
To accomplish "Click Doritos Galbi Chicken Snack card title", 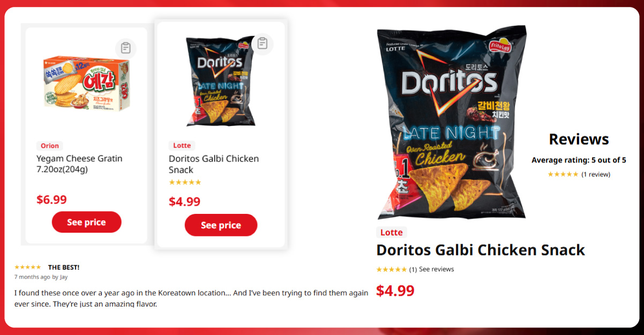I will pyautogui.click(x=214, y=164).
